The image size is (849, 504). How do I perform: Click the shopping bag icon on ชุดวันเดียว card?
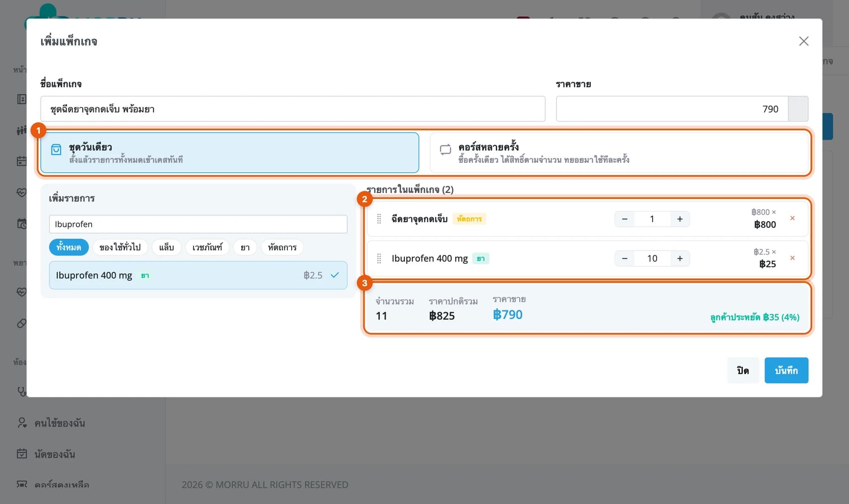pos(56,149)
